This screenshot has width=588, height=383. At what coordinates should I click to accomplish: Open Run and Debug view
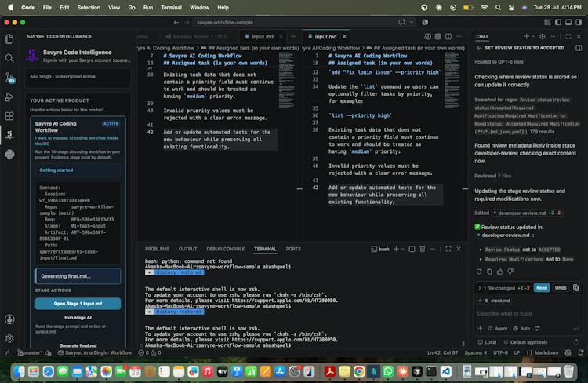[x=9, y=97]
